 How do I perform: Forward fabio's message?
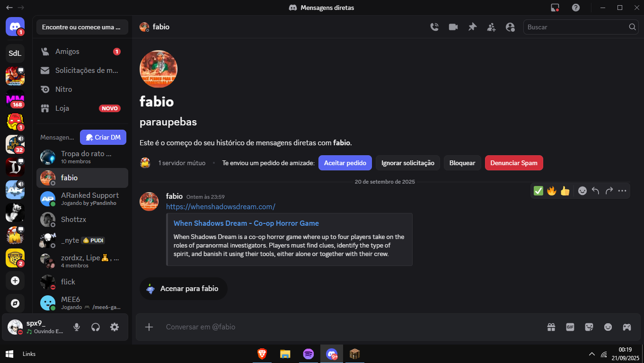tap(609, 191)
